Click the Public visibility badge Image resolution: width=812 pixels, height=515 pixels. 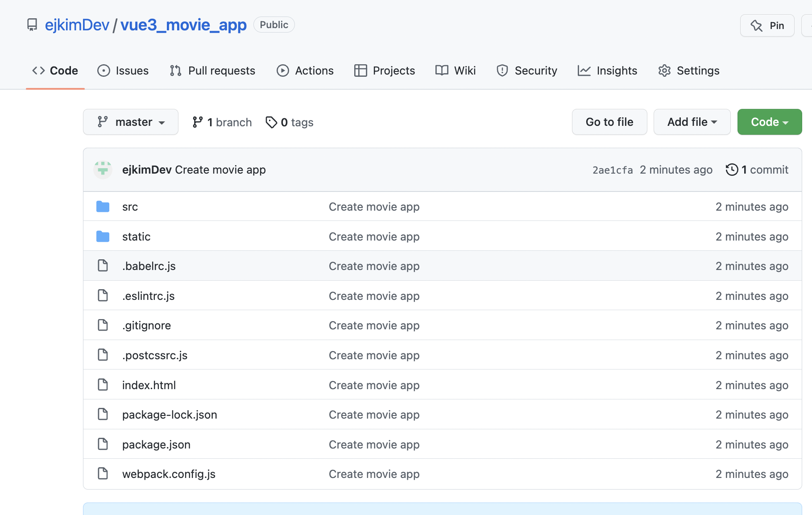(x=274, y=25)
